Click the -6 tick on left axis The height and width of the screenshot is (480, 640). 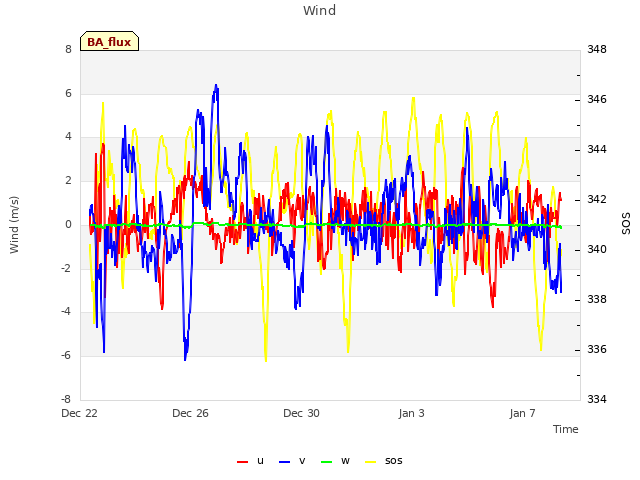coord(66,356)
